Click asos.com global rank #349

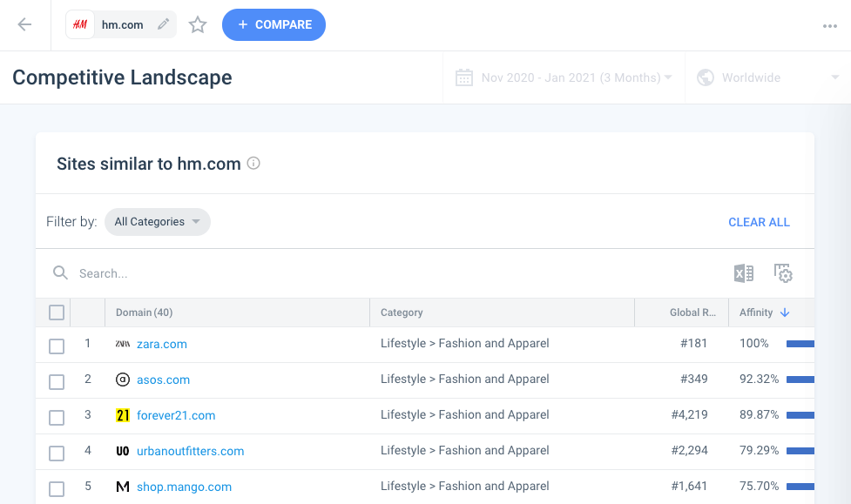[693, 380]
